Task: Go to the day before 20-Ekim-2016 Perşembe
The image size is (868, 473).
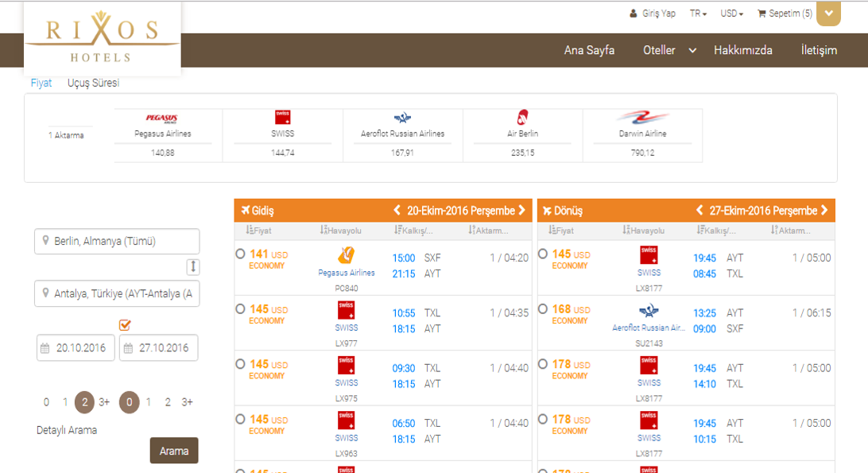Action: [x=397, y=211]
